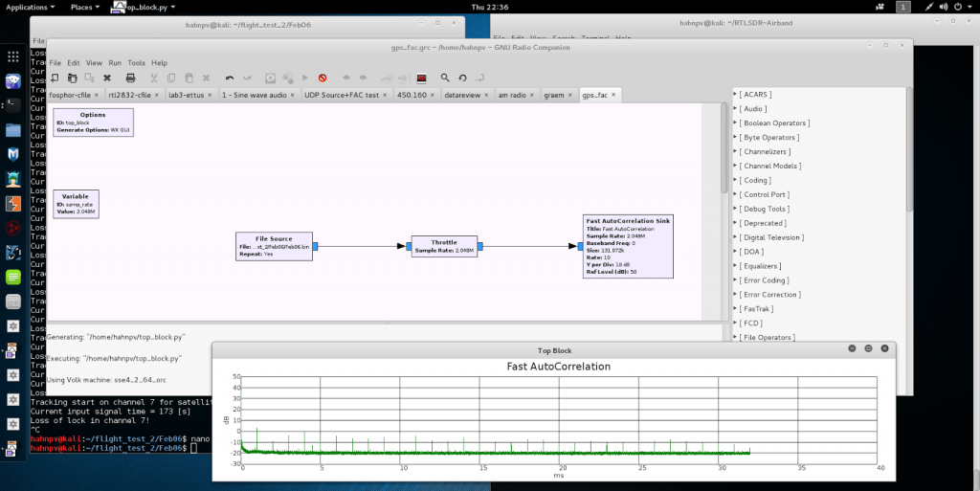
Task: Click the red Kill flow graph icon
Action: tap(323, 78)
